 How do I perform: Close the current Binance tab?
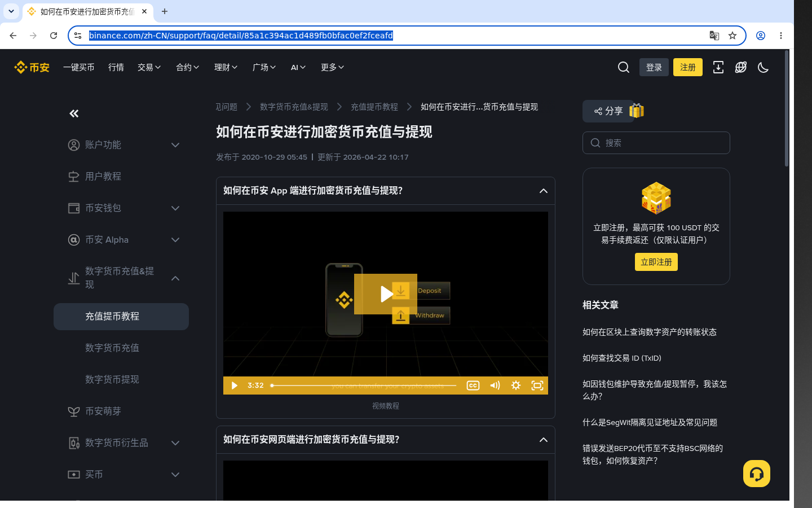(x=144, y=11)
